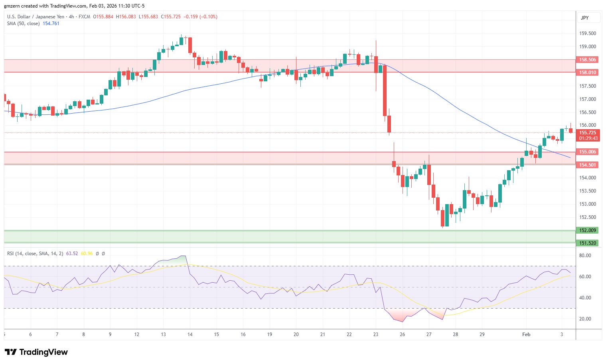Click the 80.00 RSI scale tick

(585, 256)
